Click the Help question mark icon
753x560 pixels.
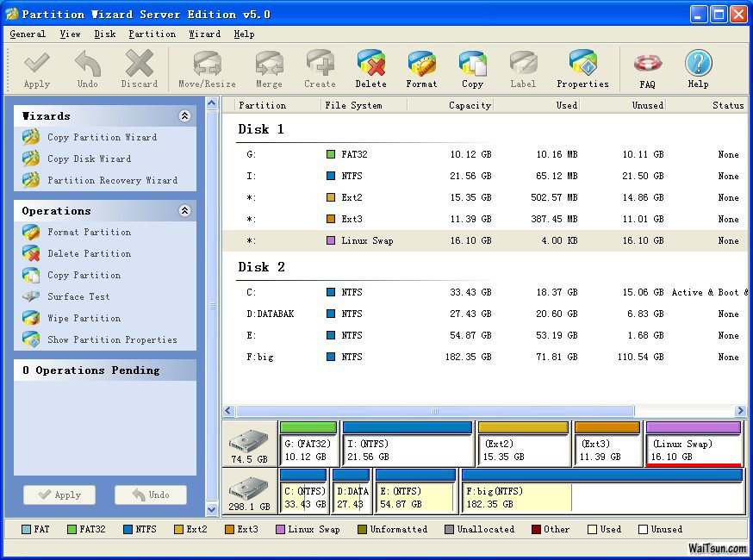point(698,68)
